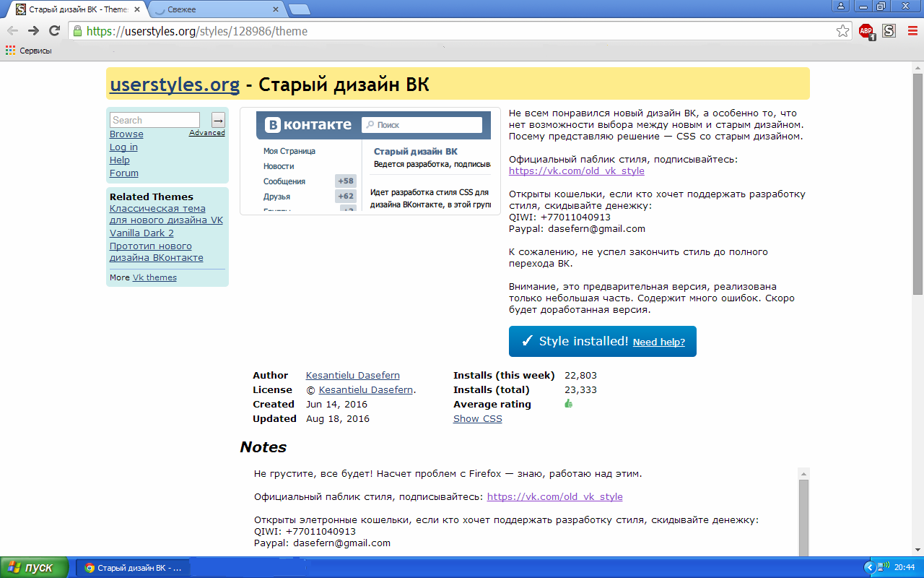Open Browse link in sidebar
The width and height of the screenshot is (924, 578).
pyautogui.click(x=126, y=134)
